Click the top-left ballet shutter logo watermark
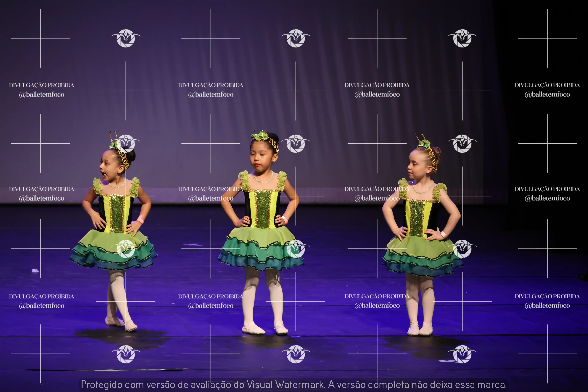 pyautogui.click(x=126, y=38)
